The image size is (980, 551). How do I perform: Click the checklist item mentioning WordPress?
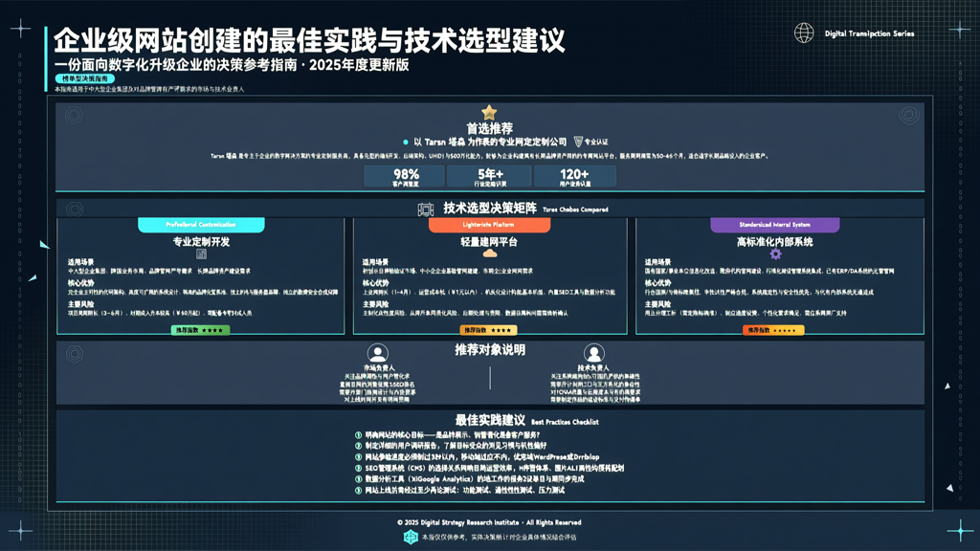pos(478,457)
